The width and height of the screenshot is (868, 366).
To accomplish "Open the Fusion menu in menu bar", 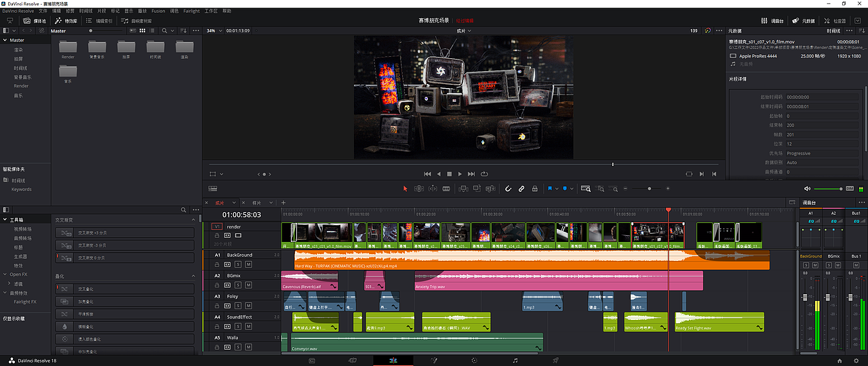I will pos(158,11).
